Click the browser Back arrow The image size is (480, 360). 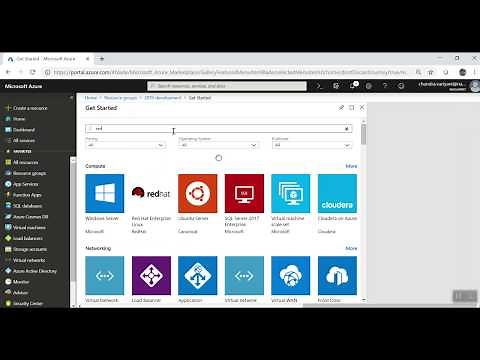8,72
